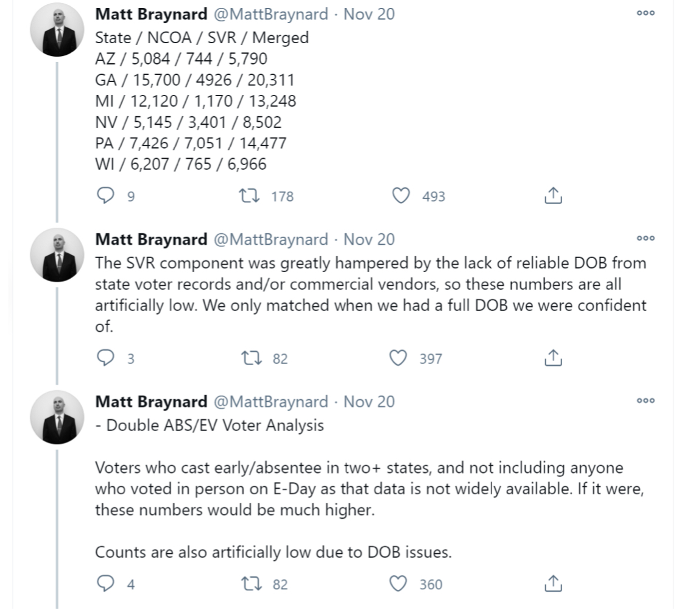Open more options menu on first tweet
The image size is (684, 616).
tap(646, 13)
